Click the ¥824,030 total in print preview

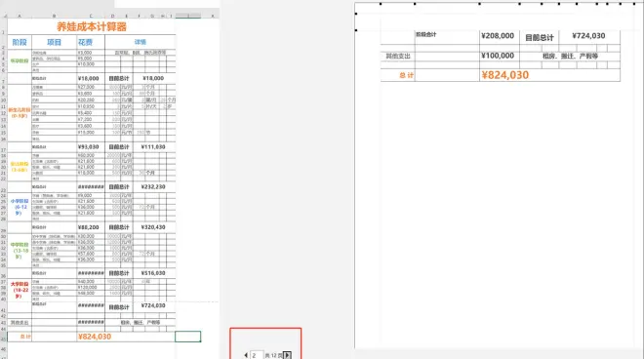(x=504, y=75)
